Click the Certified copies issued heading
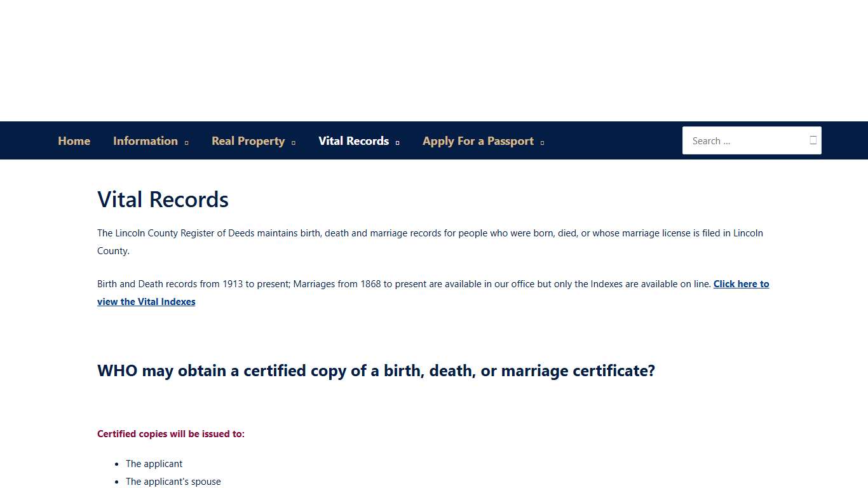This screenshot has height=488, width=868. (x=171, y=433)
